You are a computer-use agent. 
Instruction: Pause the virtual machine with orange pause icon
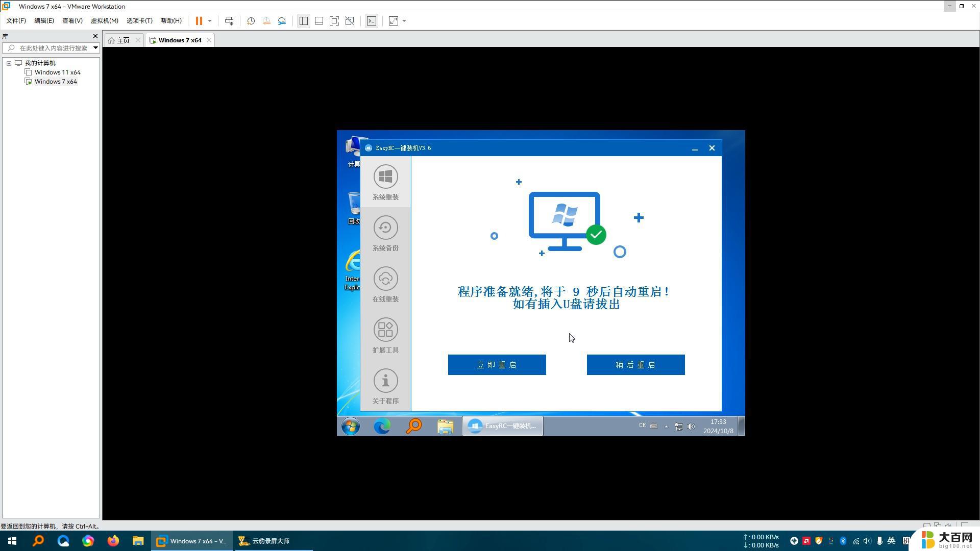point(199,21)
